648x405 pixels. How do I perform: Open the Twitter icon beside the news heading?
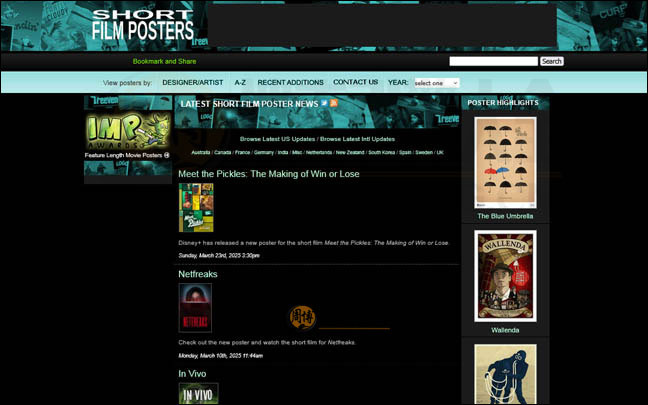[324, 103]
